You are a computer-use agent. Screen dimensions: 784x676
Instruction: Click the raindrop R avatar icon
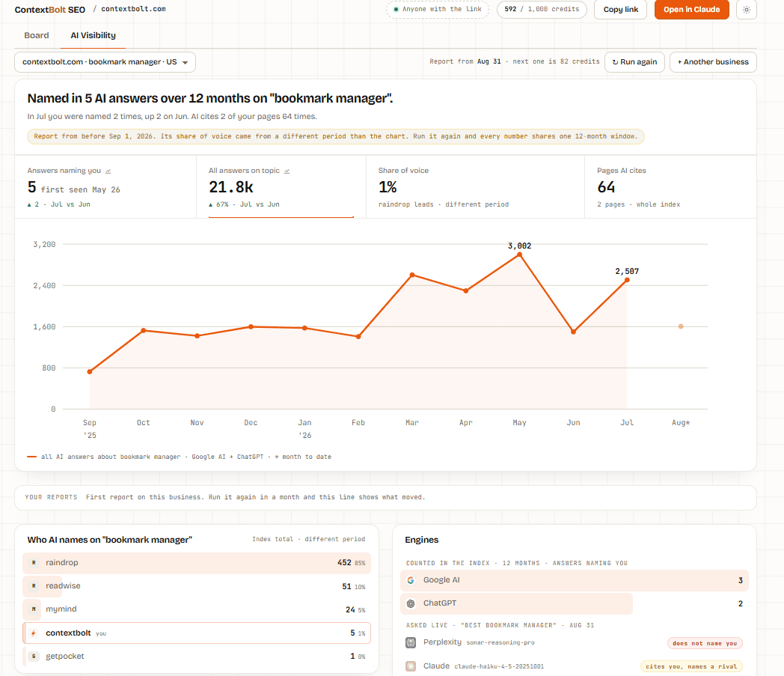[x=34, y=562]
